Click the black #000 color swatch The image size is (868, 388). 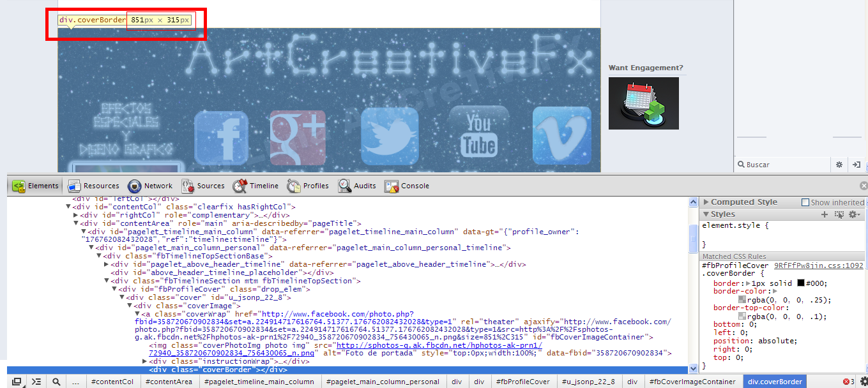pos(800,283)
